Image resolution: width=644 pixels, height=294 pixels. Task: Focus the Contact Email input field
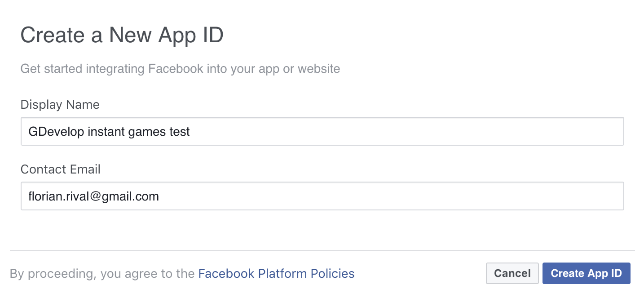point(322,196)
